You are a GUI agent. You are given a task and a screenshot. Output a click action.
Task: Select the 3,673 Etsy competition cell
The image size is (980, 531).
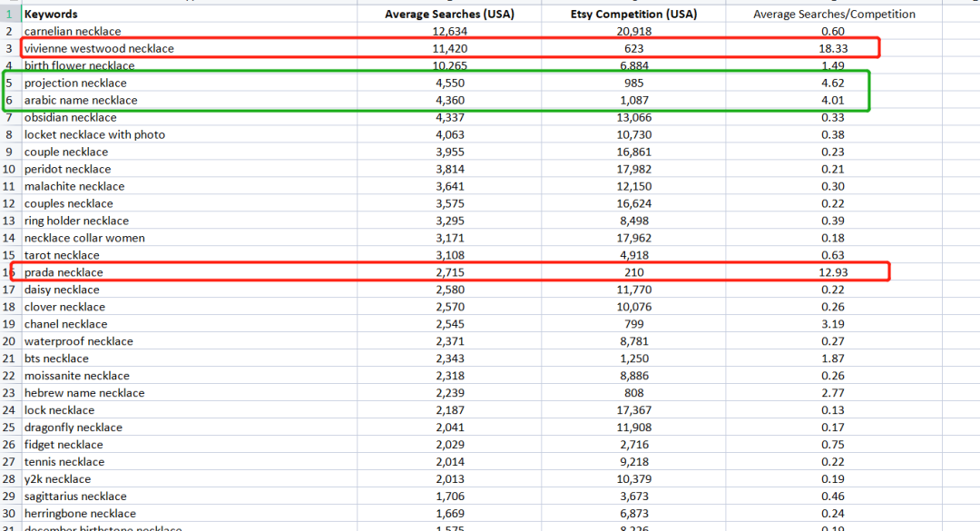[x=633, y=496]
